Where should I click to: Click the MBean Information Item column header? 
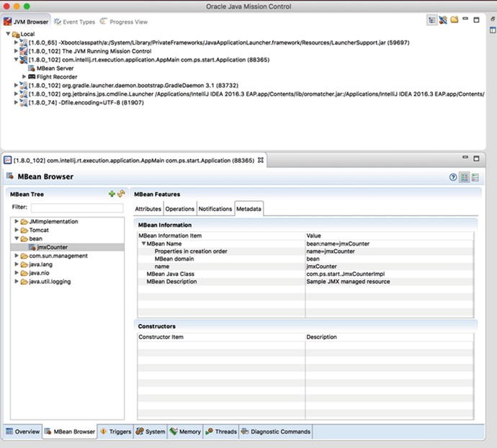pos(221,236)
